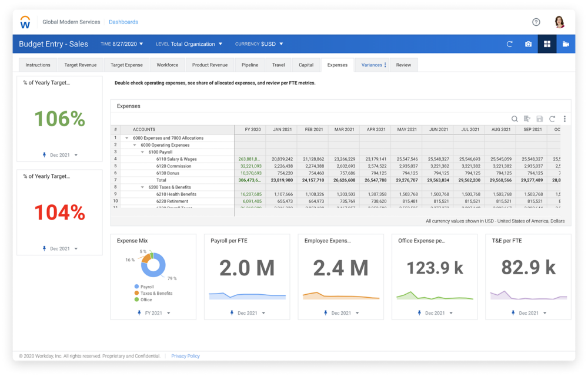Click the video camera icon
588x377 pixels.
(566, 44)
